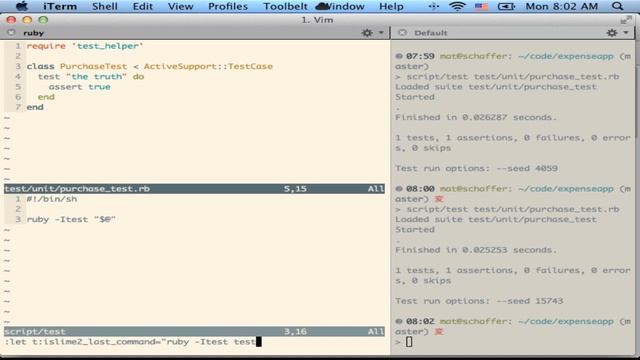Click the line ruby -Itest "$@"
The height and width of the screenshot is (360, 640).
tap(71, 220)
